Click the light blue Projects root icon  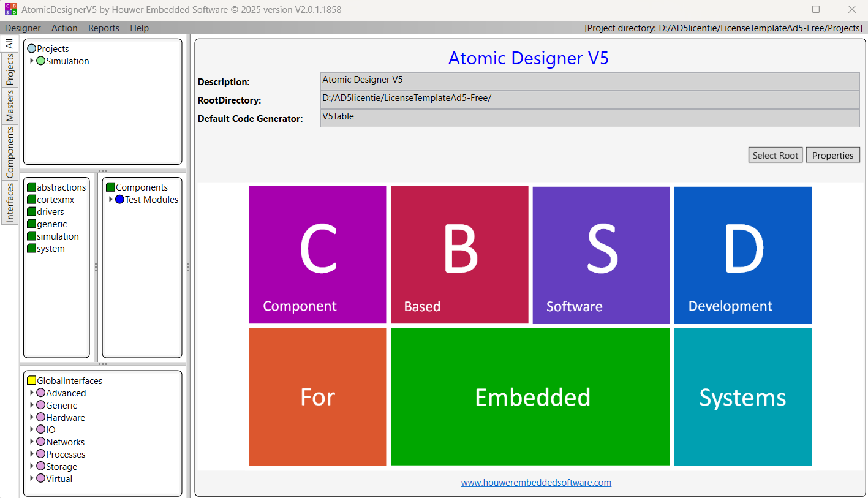point(32,49)
